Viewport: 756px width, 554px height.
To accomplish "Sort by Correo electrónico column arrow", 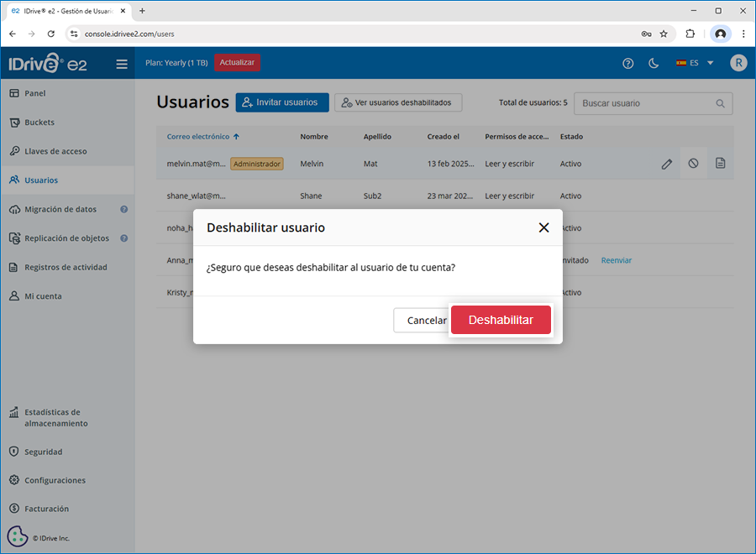I will (x=236, y=137).
